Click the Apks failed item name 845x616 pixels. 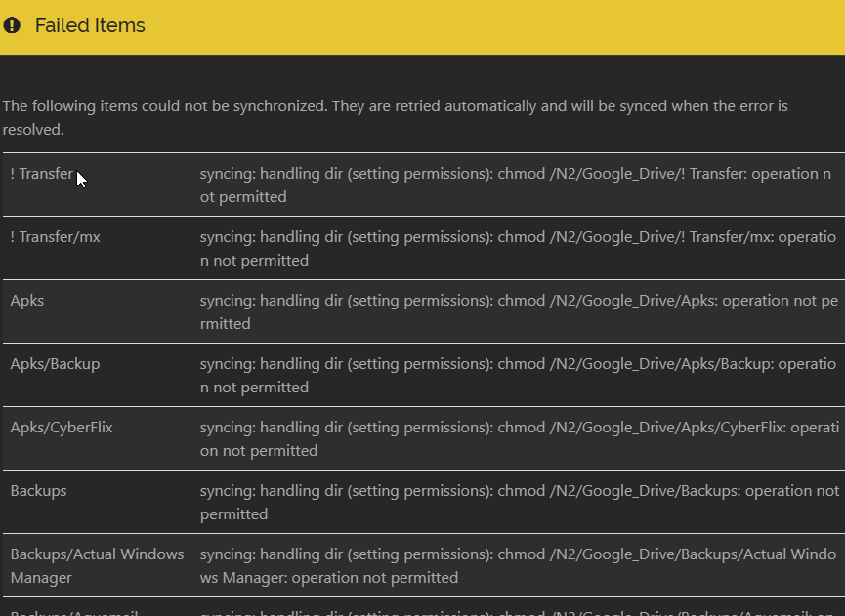[x=27, y=301]
